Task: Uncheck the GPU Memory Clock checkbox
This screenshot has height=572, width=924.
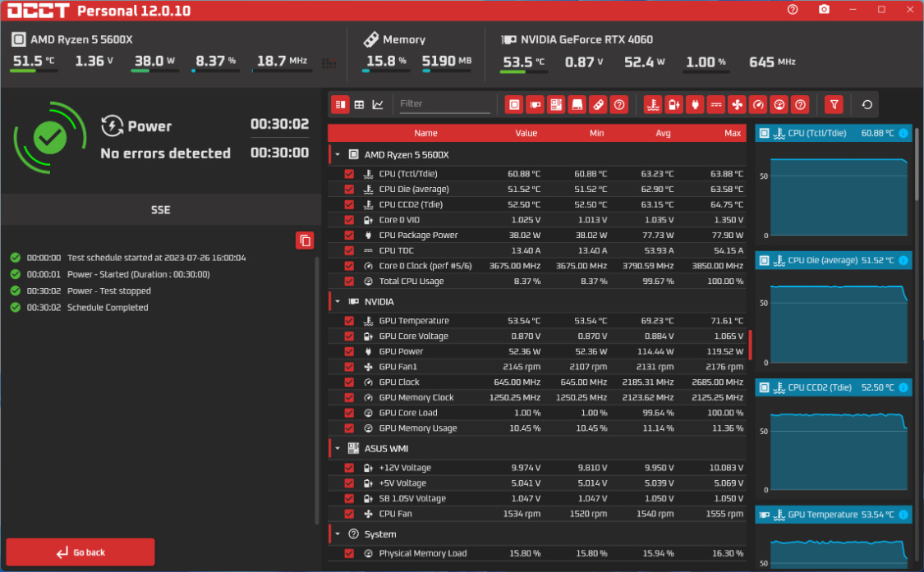Action: (349, 397)
